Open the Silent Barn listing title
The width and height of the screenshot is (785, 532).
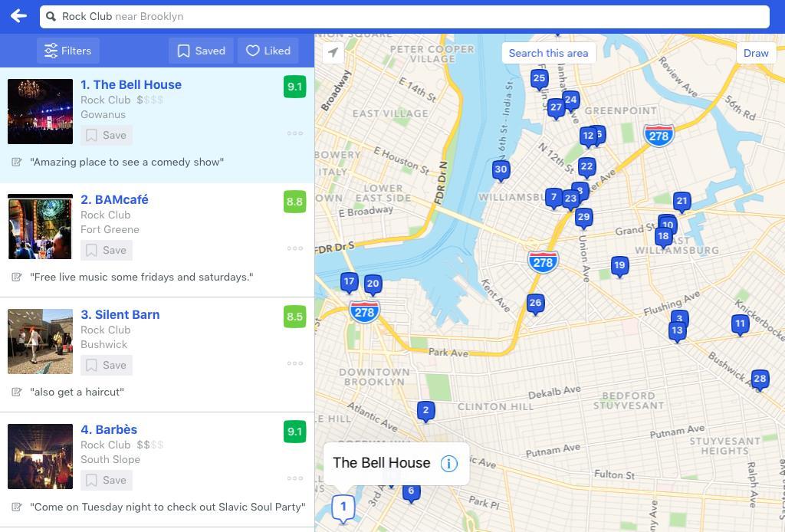pyautogui.click(x=120, y=315)
